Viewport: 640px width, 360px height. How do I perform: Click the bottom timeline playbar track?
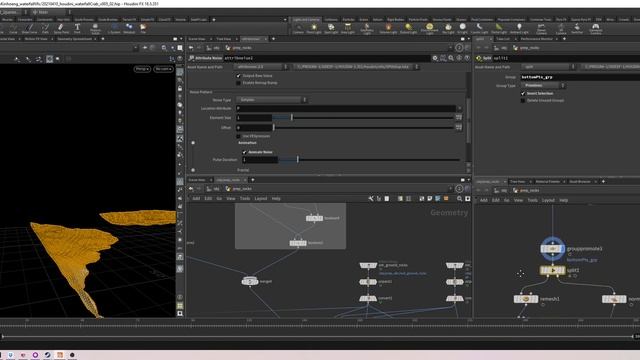[x=318, y=337]
